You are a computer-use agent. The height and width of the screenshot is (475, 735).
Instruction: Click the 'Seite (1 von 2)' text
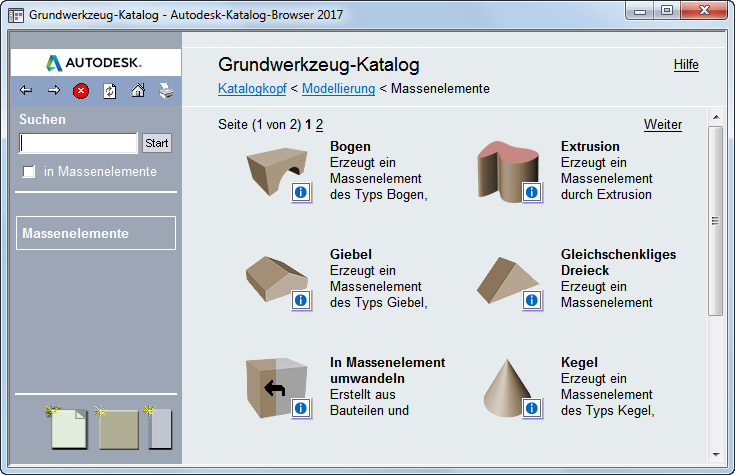(x=259, y=124)
